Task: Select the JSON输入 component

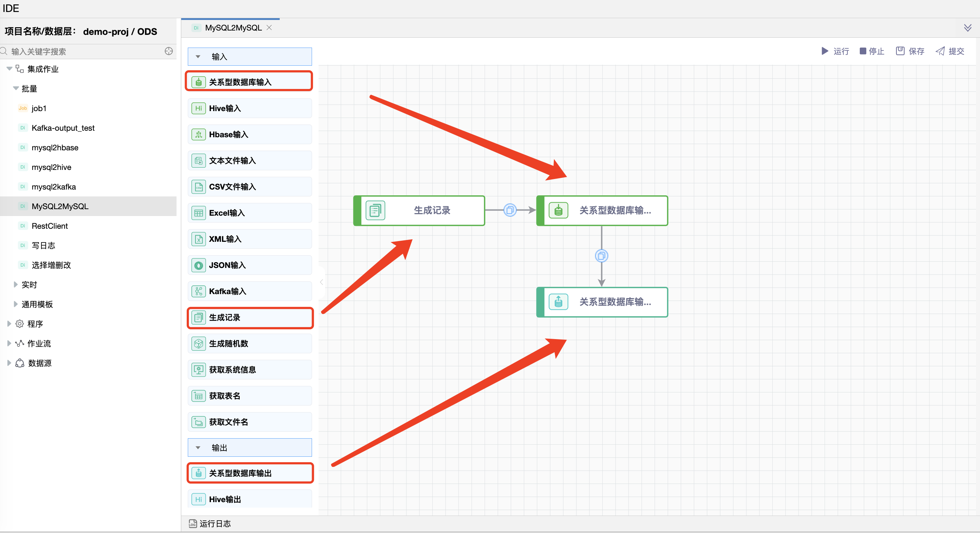Action: tap(249, 265)
